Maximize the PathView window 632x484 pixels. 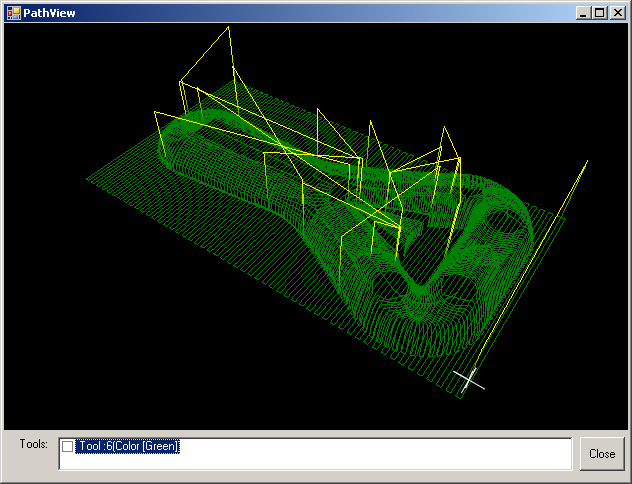[600, 13]
